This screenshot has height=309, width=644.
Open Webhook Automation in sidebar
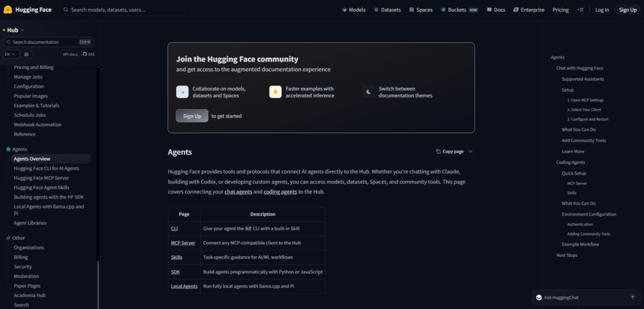[x=37, y=124]
